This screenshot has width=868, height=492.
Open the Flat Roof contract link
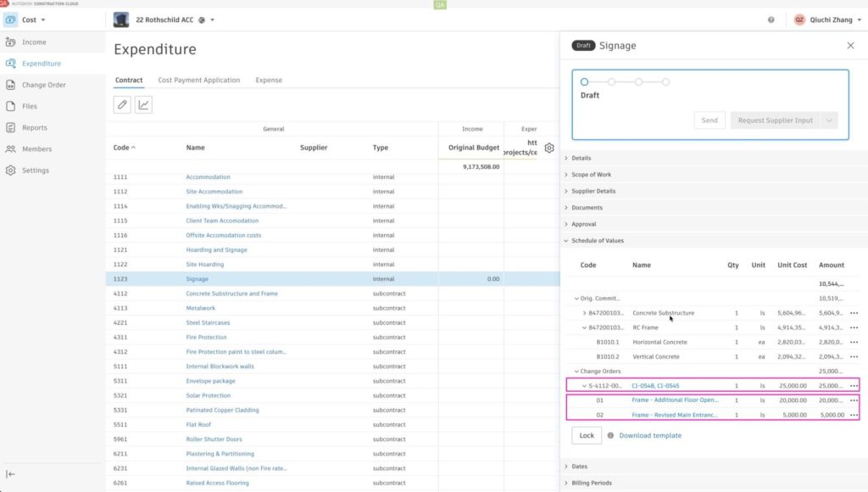[198, 424]
